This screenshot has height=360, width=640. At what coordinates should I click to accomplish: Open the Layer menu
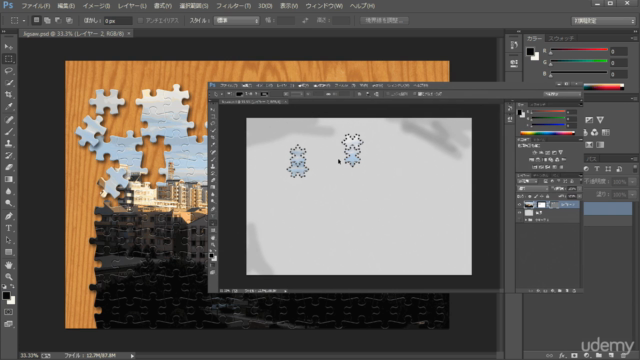[132, 6]
